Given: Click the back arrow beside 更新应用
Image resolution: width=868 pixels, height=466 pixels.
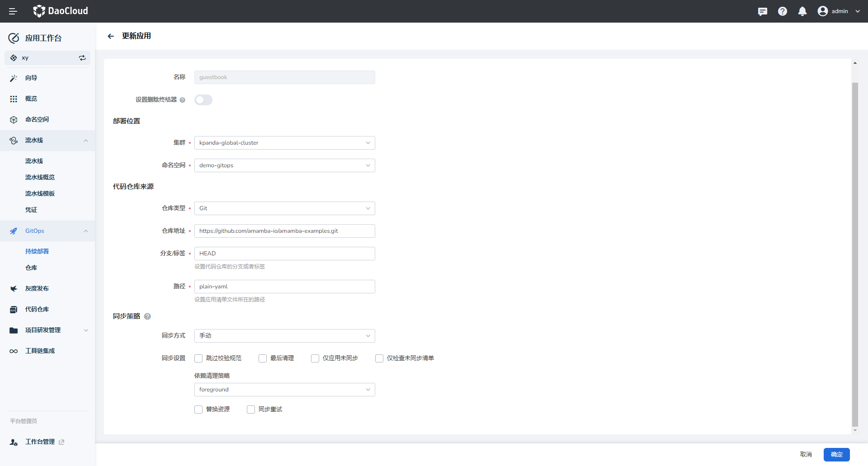Looking at the screenshot, I should click(111, 36).
